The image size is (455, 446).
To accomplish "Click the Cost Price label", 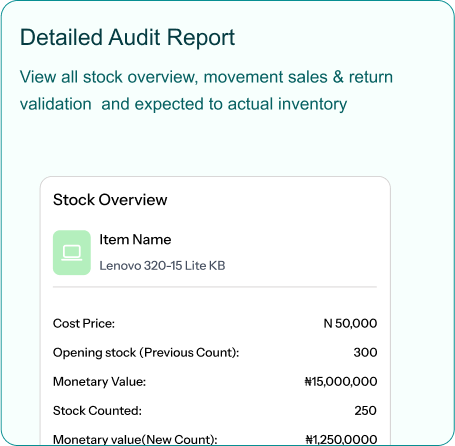I will click(x=84, y=324).
